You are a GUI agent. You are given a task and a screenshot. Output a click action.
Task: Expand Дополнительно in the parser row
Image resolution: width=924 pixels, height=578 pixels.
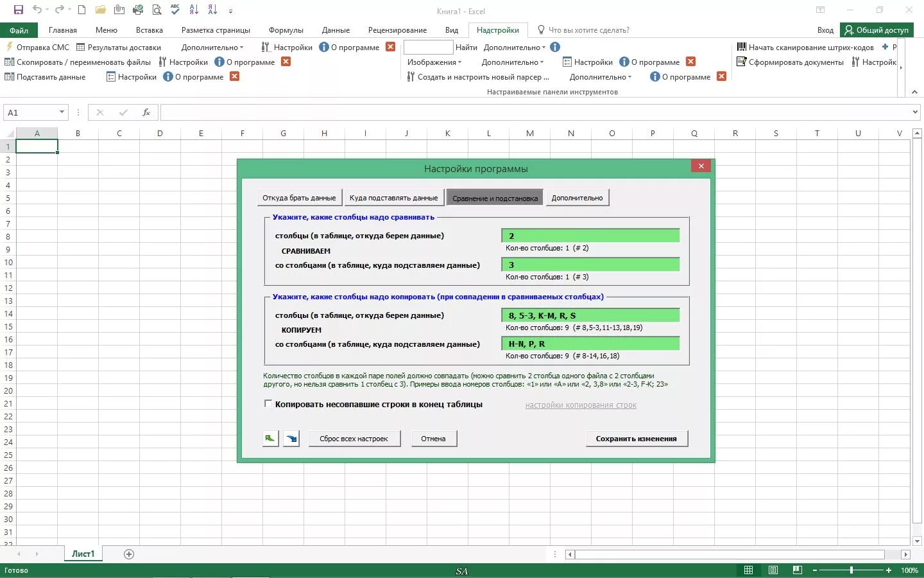click(x=601, y=76)
